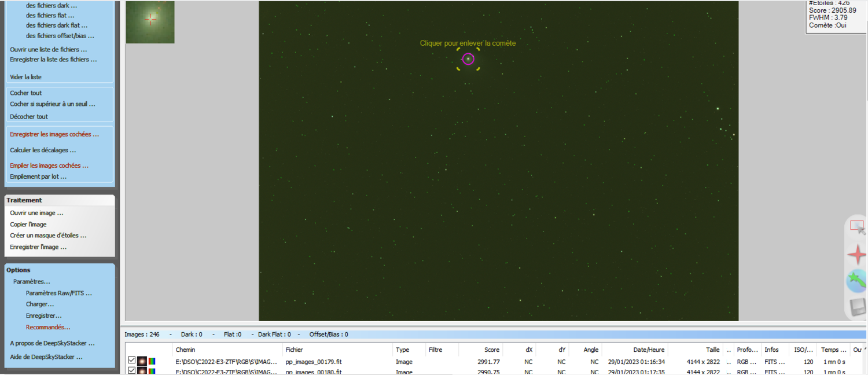Select the Traitement panel header
This screenshot has width=868, height=375.
60,200
